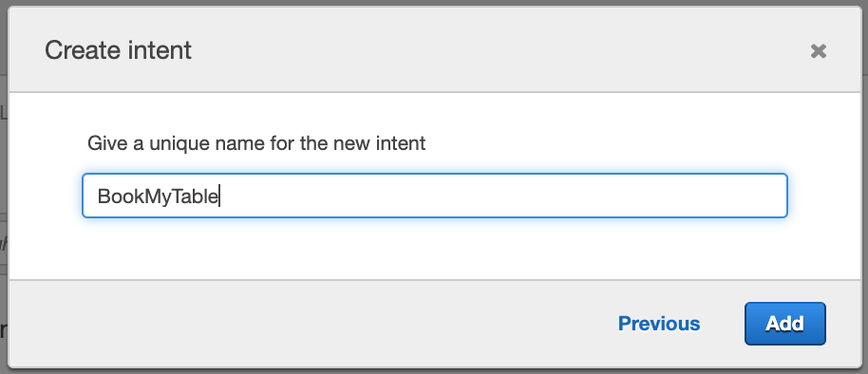Select the 'Create intent' dialog title

[x=118, y=50]
